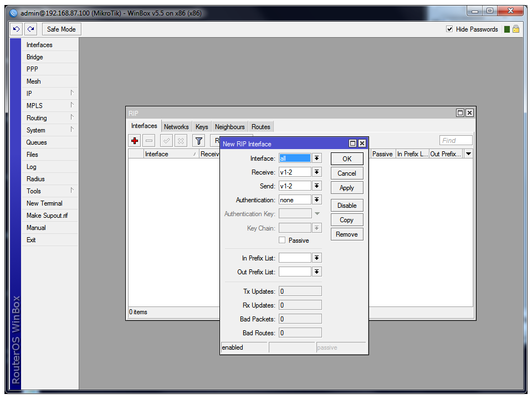This screenshot has height=399, width=532.
Task: Click the minus Remove icon in RIP toolbar
Action: tap(149, 141)
